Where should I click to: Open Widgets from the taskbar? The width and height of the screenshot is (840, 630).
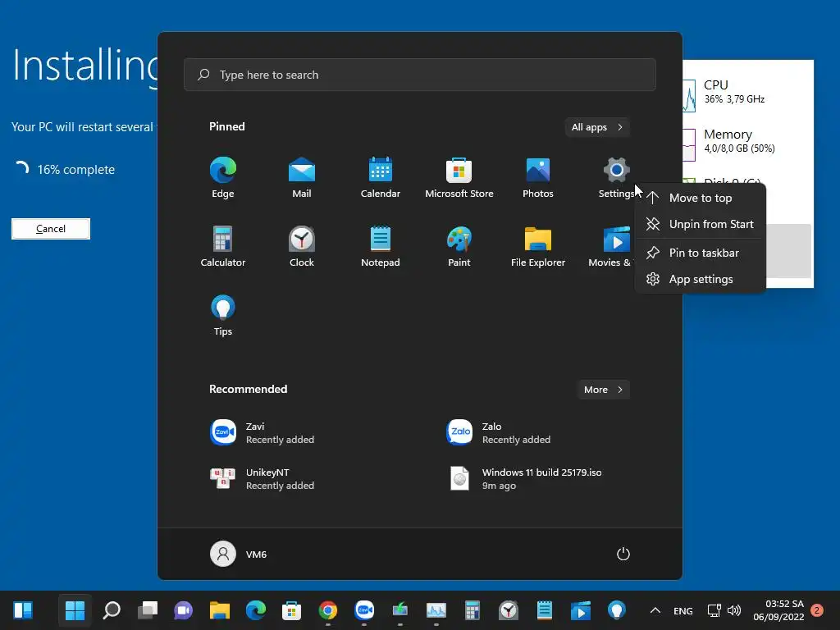[x=23, y=610]
